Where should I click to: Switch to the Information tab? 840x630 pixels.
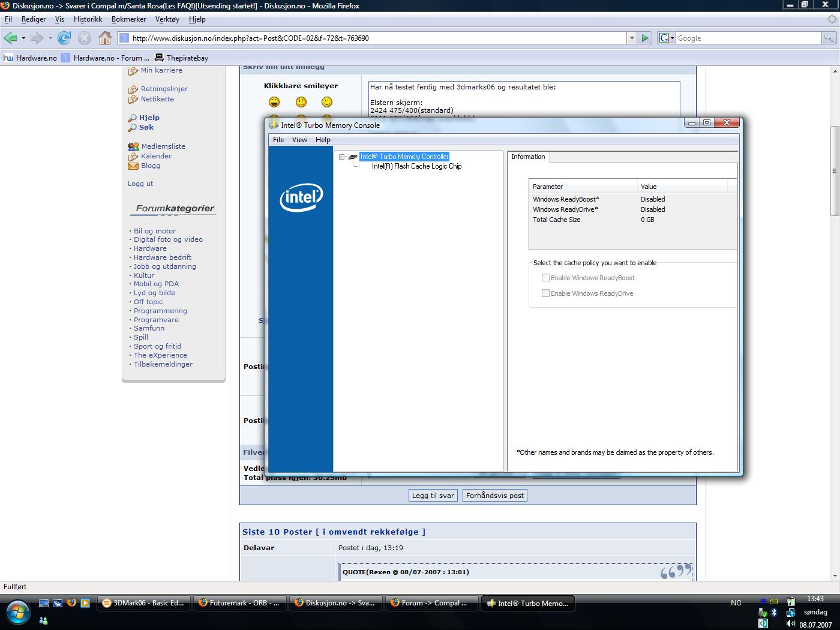(x=528, y=157)
